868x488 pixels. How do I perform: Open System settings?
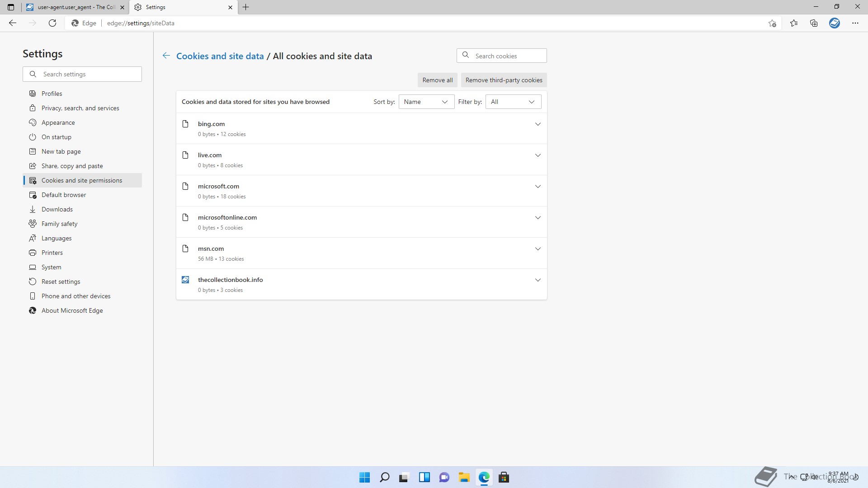(82, 267)
